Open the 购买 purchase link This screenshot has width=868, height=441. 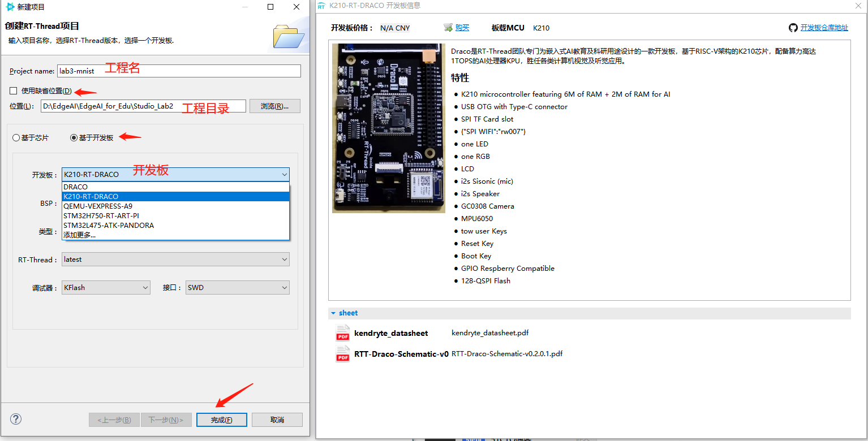coord(462,28)
